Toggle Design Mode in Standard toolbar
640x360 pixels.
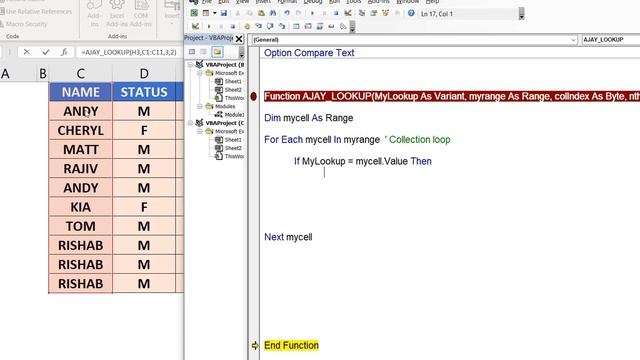coord(348,13)
